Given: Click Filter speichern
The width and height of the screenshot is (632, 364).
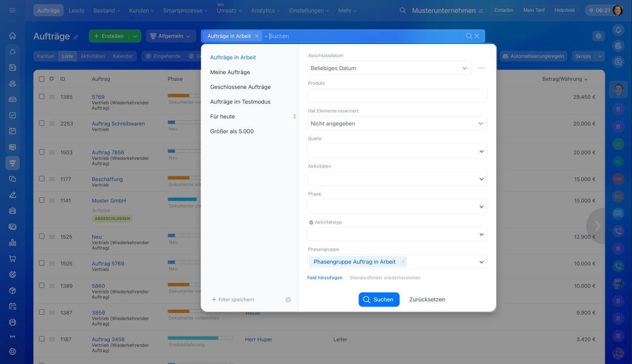Looking at the screenshot, I should pyautogui.click(x=233, y=299).
